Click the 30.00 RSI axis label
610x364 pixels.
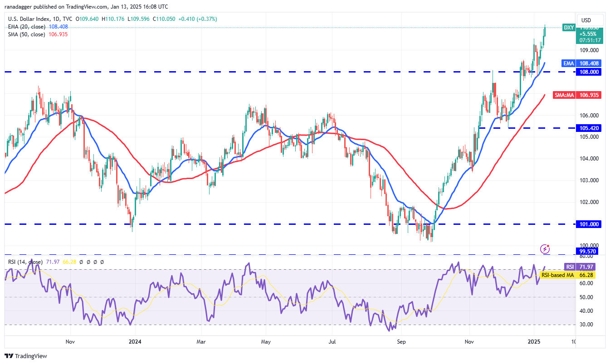(586, 325)
